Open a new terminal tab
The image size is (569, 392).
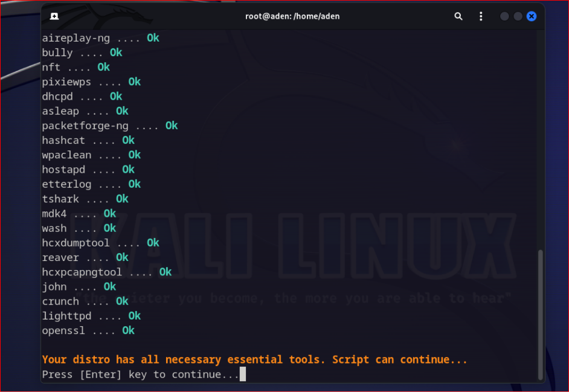pos(54,16)
